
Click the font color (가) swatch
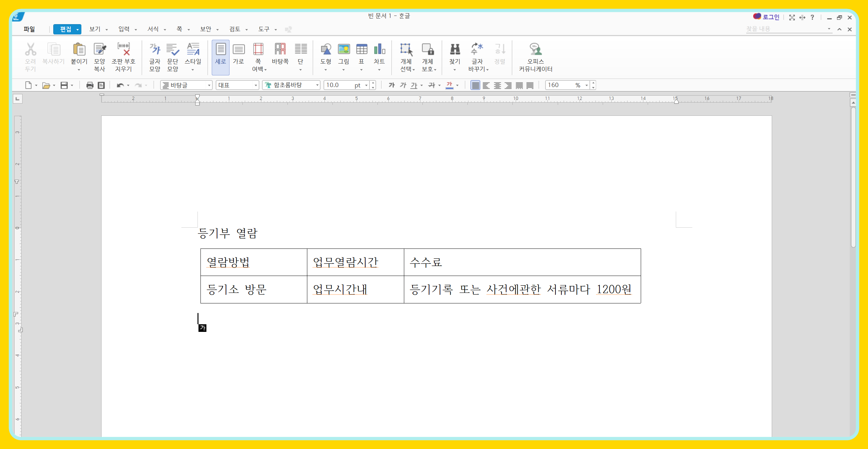pyautogui.click(x=449, y=85)
